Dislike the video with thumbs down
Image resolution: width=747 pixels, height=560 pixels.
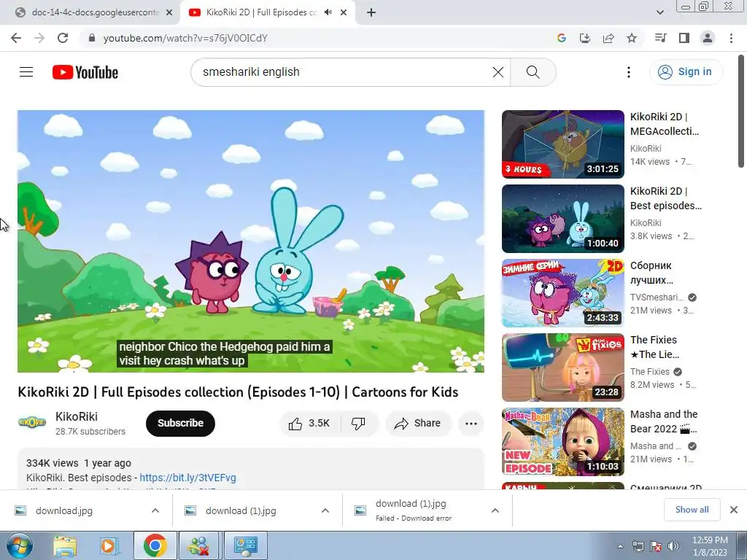[x=359, y=424]
